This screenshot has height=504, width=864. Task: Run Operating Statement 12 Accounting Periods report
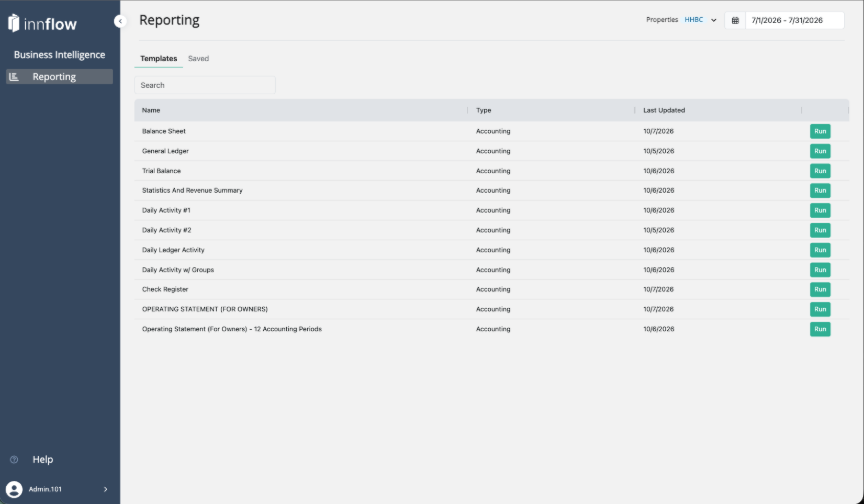click(820, 329)
